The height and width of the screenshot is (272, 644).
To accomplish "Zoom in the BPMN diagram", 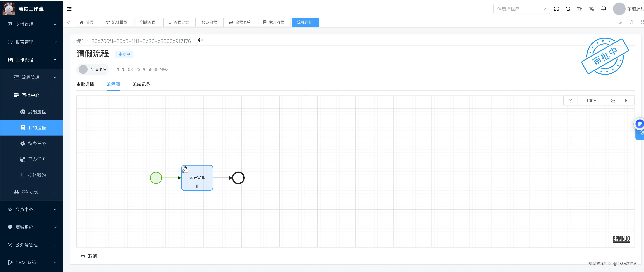I will 613,101.
